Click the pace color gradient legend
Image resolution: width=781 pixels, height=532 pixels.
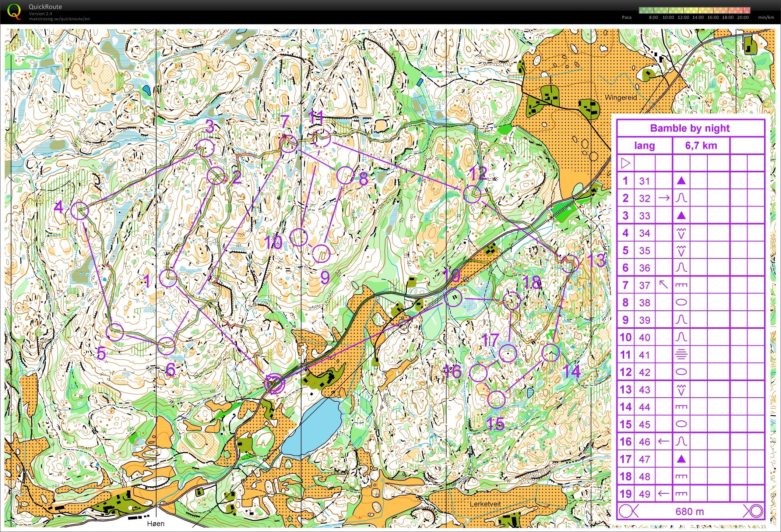click(694, 10)
